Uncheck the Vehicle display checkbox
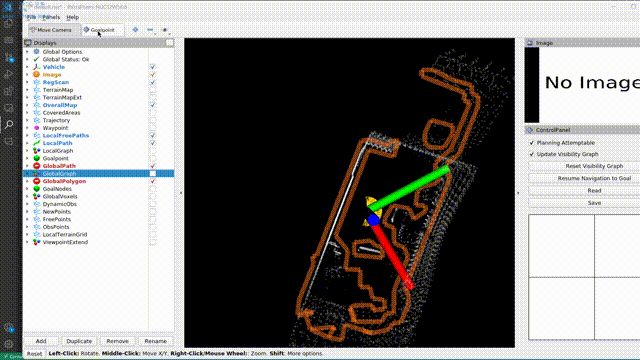Viewport: 640px width, 360px height. [153, 67]
